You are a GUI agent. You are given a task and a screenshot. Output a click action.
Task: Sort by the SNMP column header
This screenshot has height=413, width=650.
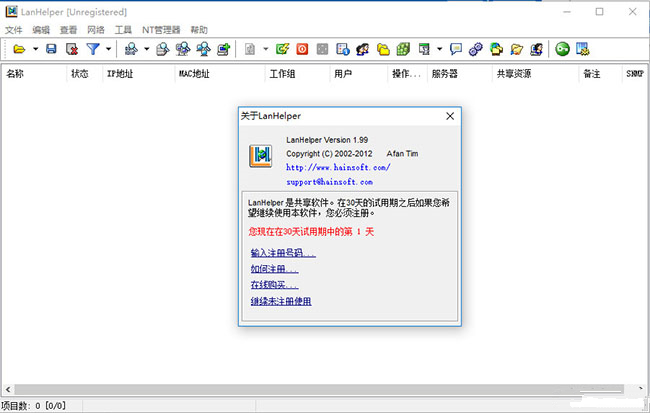point(635,74)
